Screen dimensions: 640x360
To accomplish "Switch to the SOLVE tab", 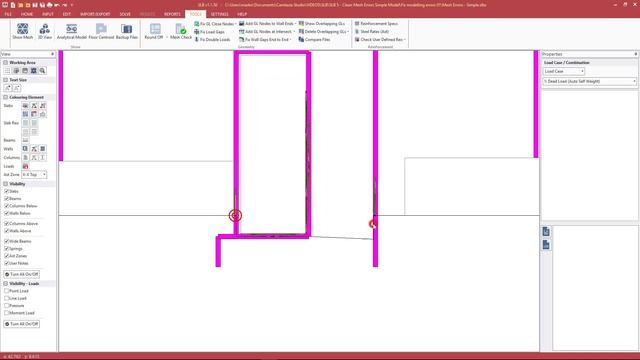I will tap(125, 14).
